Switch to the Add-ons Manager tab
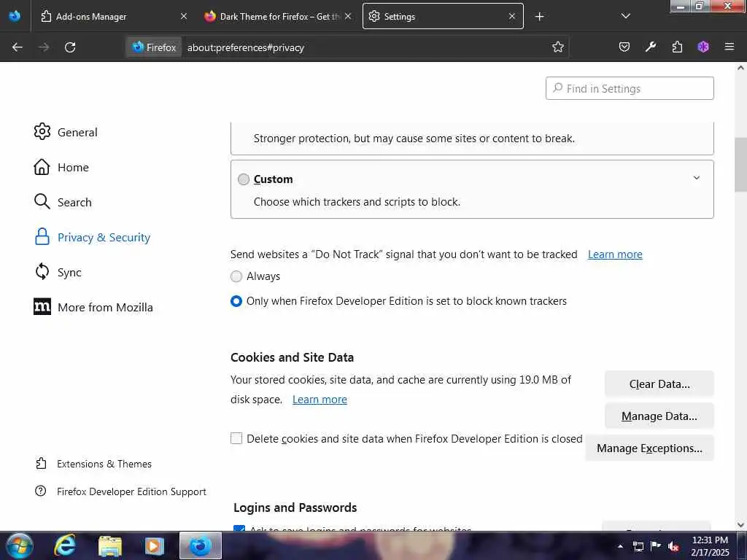The width and height of the screenshot is (747, 560). click(x=113, y=16)
